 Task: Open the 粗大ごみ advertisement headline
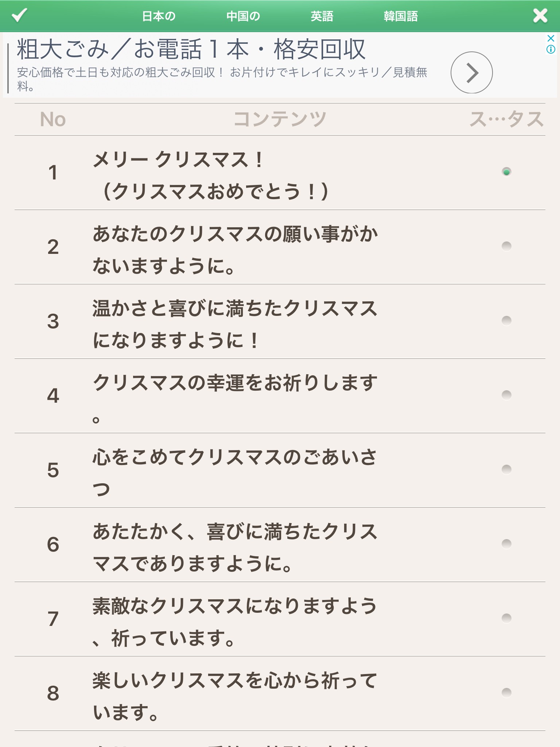191,50
